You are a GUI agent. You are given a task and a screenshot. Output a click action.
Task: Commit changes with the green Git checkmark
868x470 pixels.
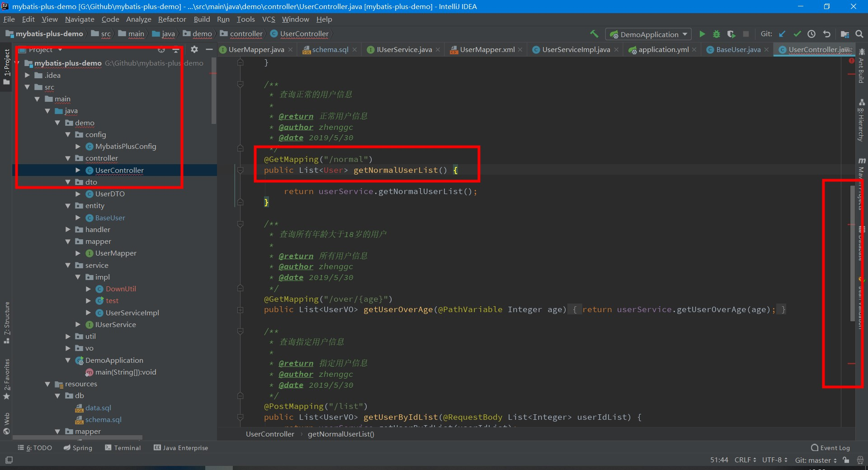pyautogui.click(x=797, y=34)
